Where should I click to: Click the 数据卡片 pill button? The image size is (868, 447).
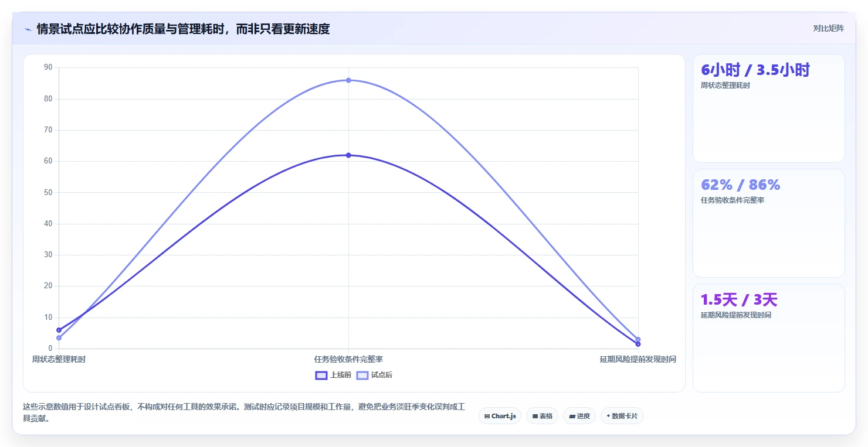pyautogui.click(x=622, y=416)
